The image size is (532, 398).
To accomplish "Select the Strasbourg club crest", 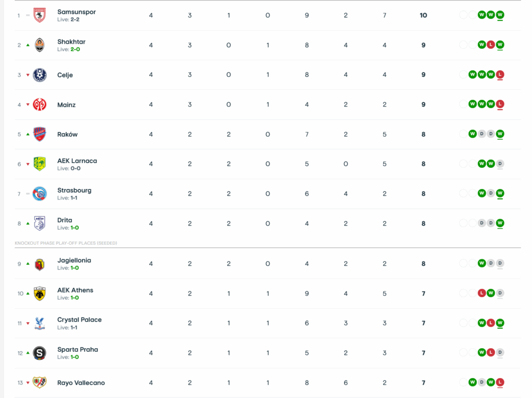I will [40, 194].
